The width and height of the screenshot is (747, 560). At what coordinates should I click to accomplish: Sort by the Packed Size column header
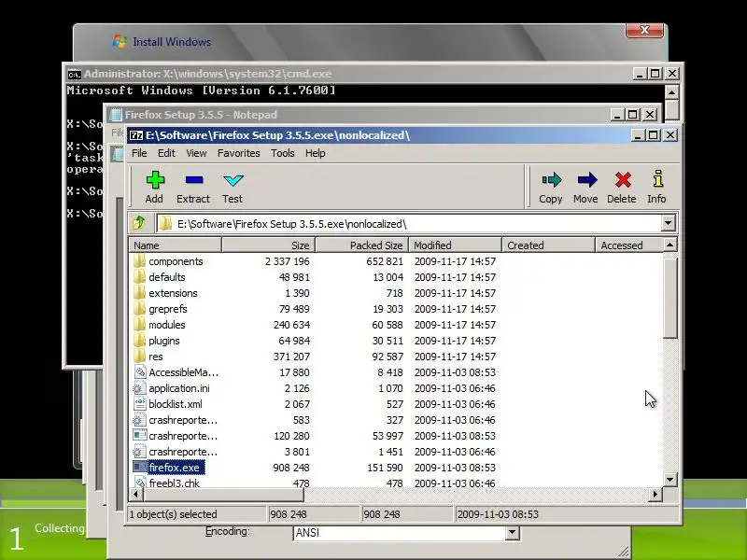[361, 245]
